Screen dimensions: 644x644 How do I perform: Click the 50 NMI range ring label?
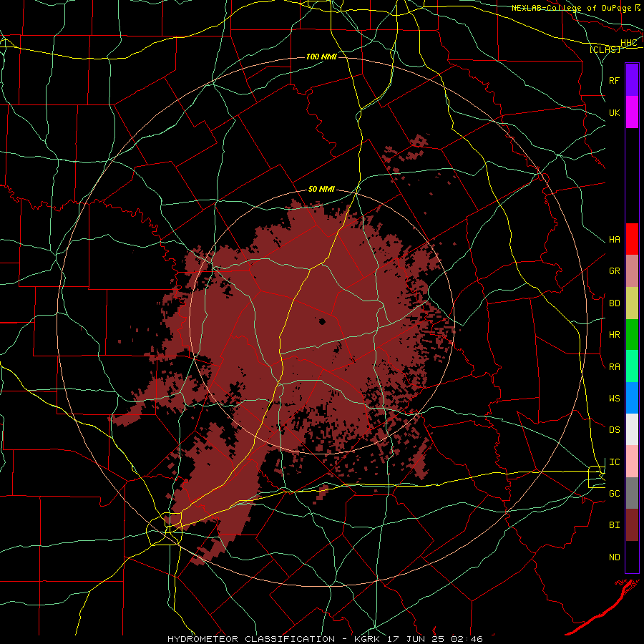pos(321,190)
